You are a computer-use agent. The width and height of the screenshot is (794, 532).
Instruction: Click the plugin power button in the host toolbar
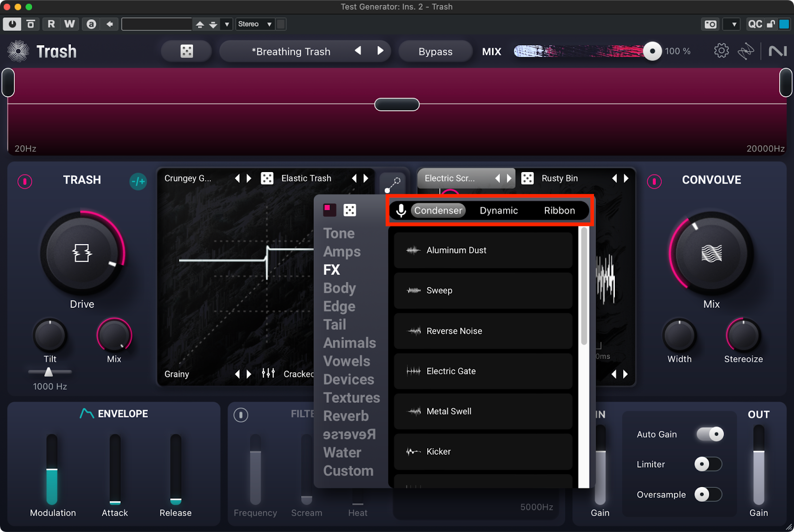[12, 24]
